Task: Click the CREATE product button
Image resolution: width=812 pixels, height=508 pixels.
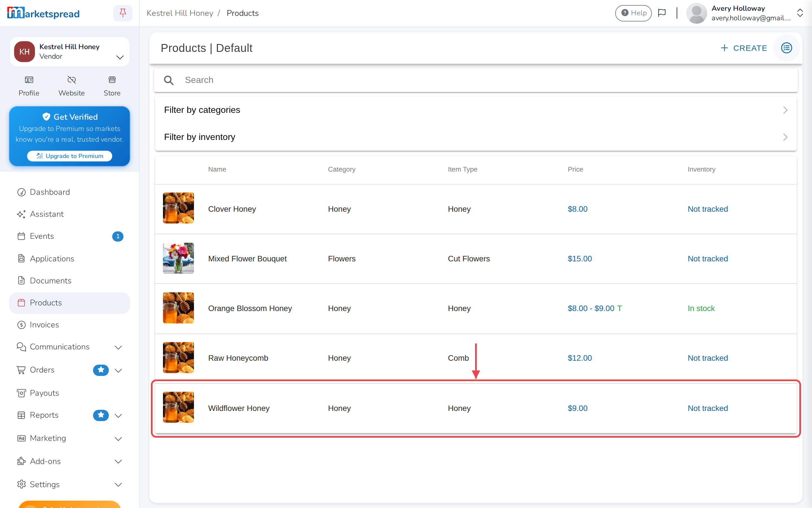Action: (x=743, y=48)
